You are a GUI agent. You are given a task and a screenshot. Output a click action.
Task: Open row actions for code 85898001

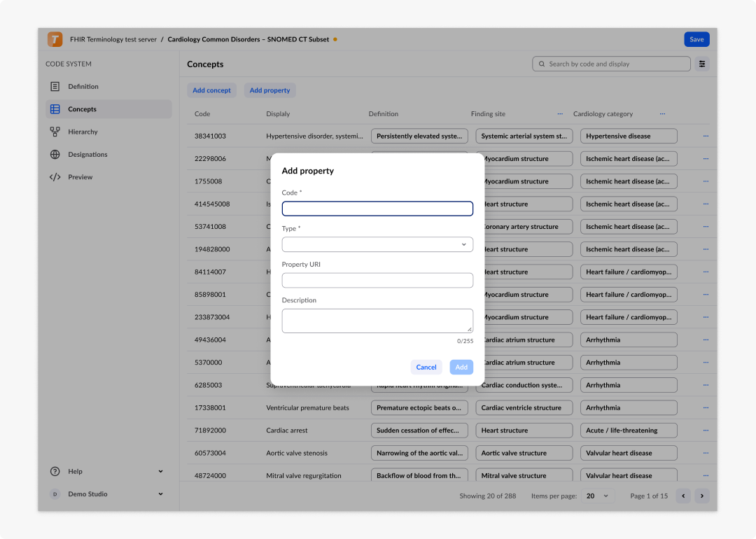tap(706, 295)
